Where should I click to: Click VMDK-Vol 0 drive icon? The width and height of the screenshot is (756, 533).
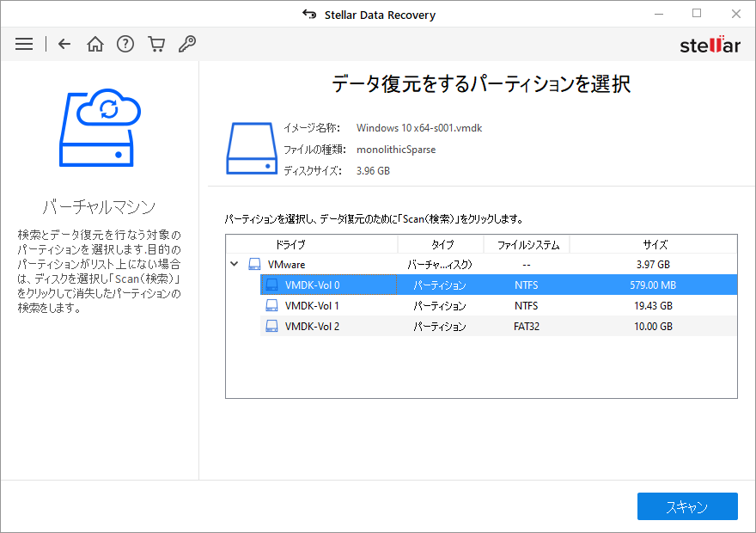(x=272, y=285)
